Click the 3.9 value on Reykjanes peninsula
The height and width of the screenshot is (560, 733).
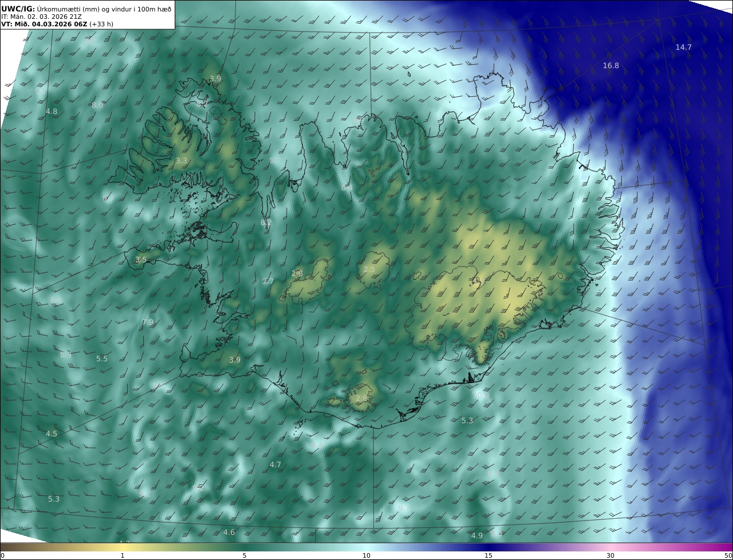(x=235, y=360)
